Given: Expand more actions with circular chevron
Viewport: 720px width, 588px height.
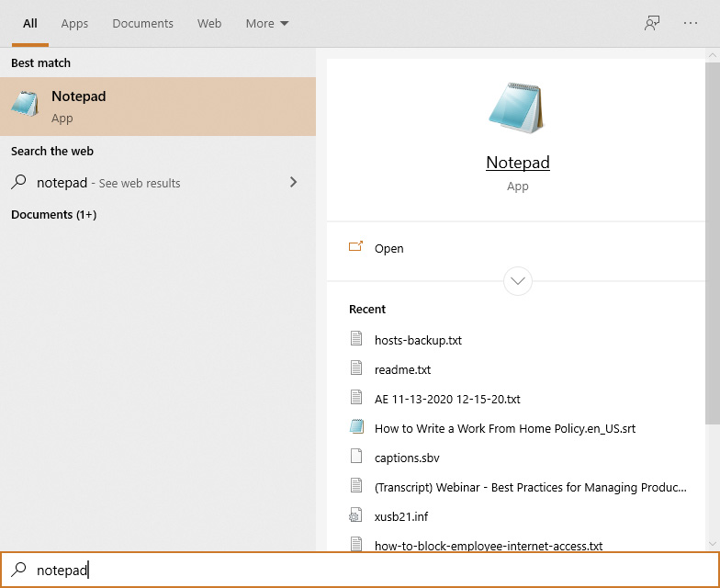Looking at the screenshot, I should 518,281.
